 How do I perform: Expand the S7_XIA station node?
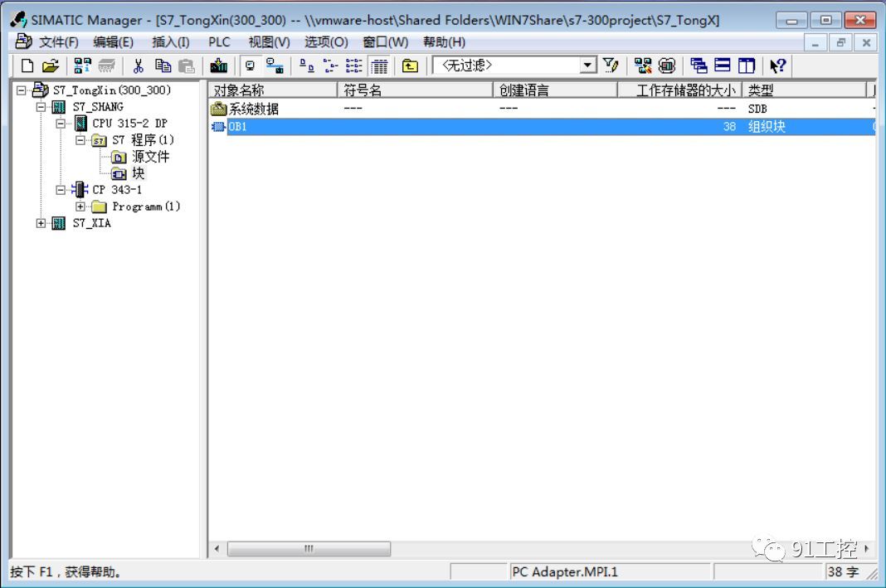[x=41, y=223]
